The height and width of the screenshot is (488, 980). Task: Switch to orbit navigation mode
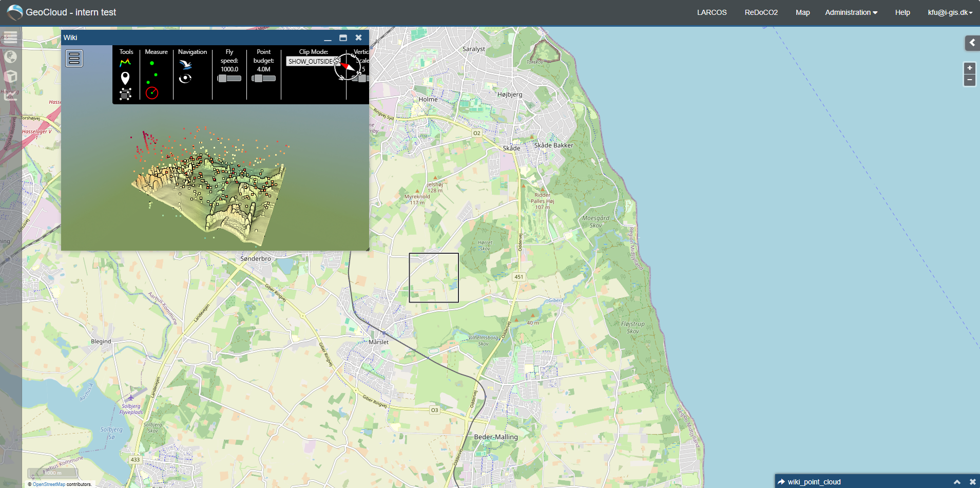[x=185, y=79]
